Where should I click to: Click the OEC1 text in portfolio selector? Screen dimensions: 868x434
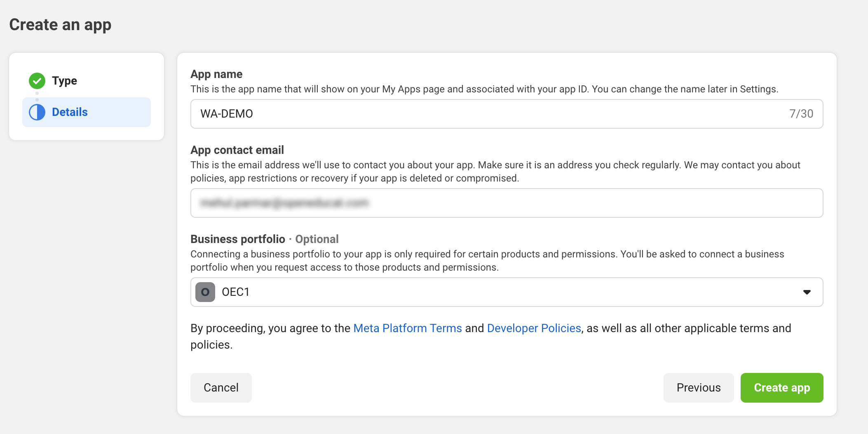236,292
